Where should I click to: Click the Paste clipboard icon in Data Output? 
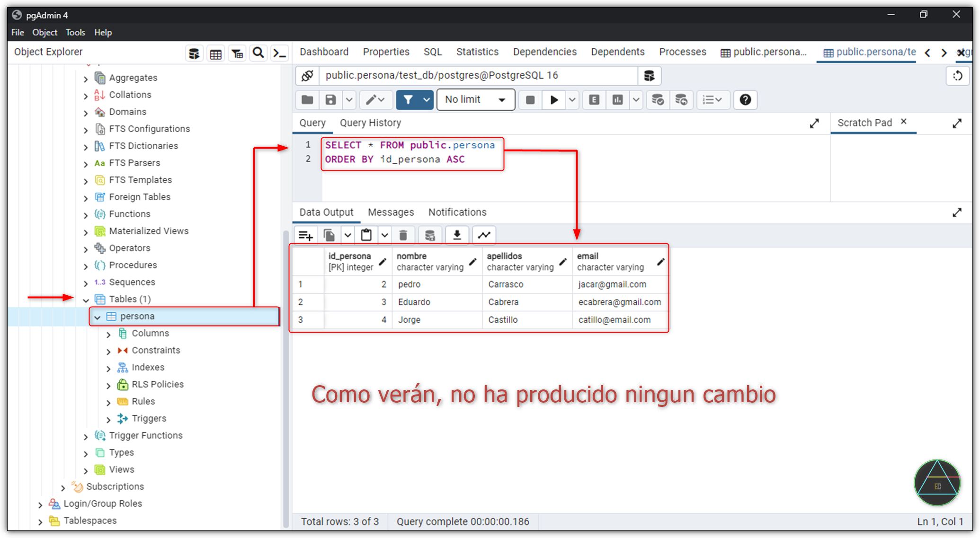366,235
